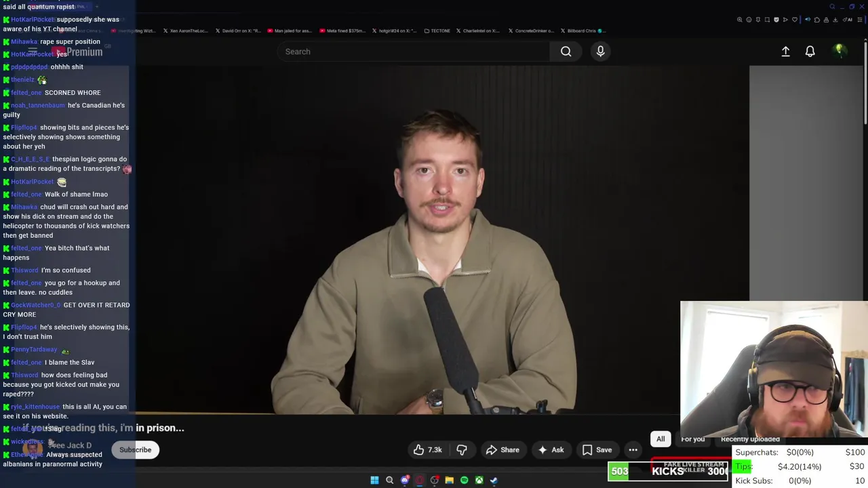Open the 'Meta fined $375m...' bookmark
This screenshot has width=868, height=488.
(342, 30)
